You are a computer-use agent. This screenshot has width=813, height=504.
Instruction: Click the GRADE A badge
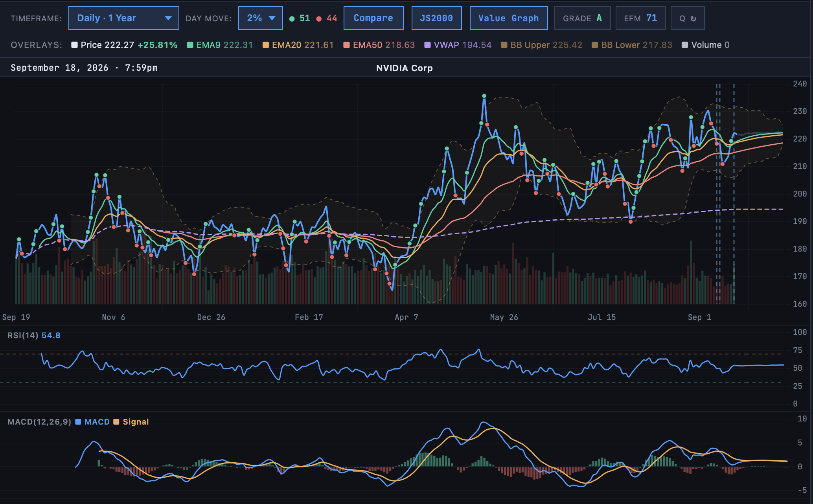(582, 18)
